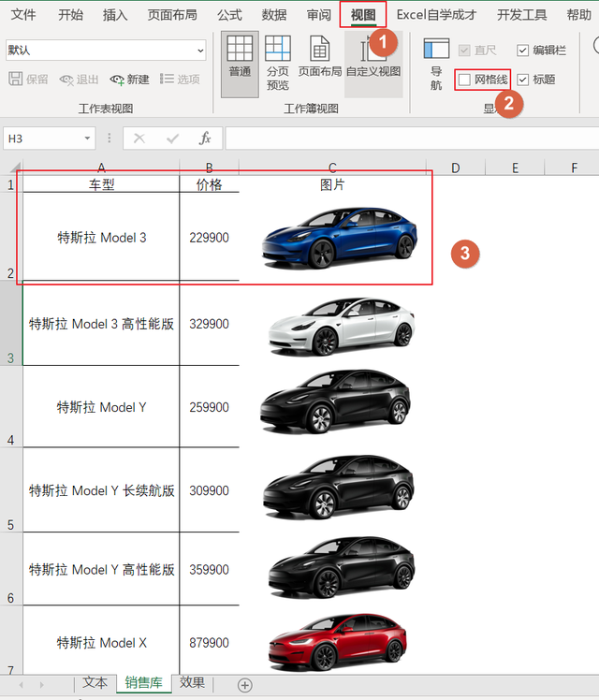Image resolution: width=599 pixels, height=700 pixels.
Task: Select column D header
Action: click(455, 168)
